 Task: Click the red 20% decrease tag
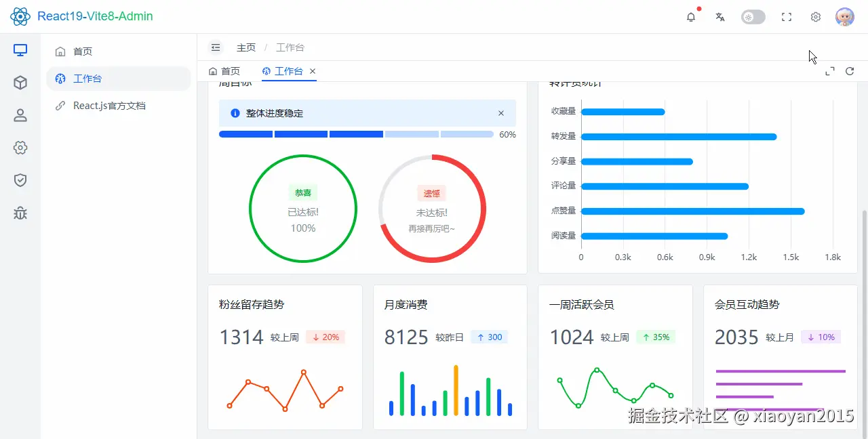pos(325,337)
